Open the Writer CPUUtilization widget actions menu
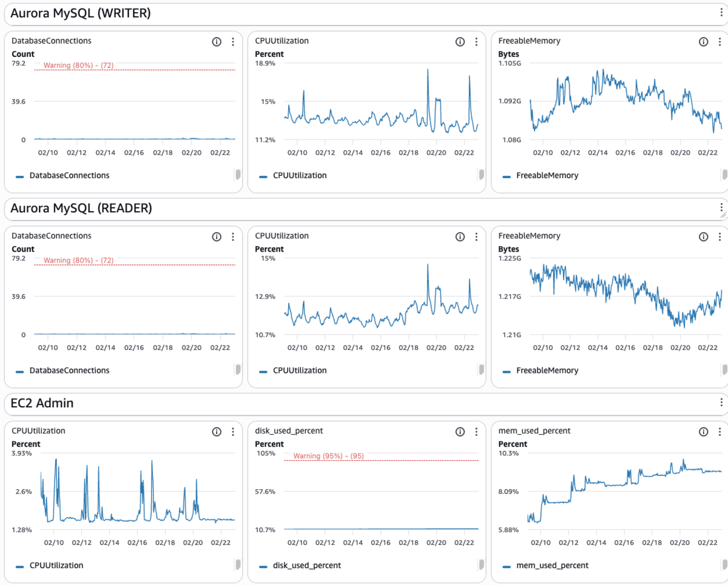Viewport: 728px width, 585px height. 476,42
